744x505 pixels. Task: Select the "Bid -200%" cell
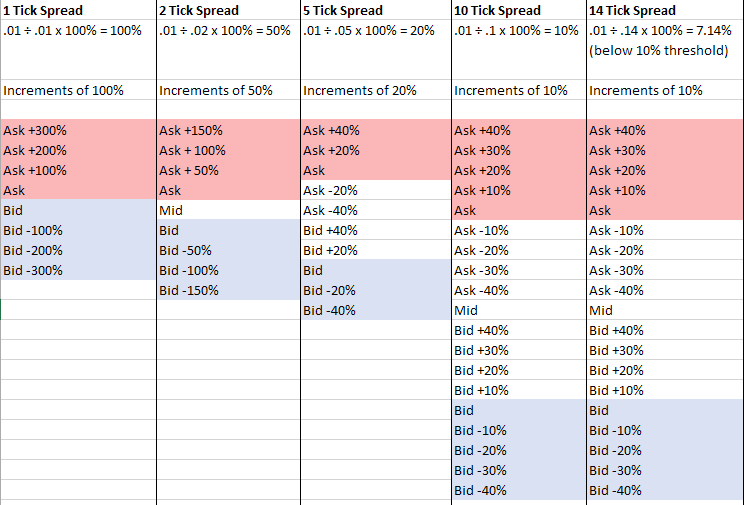pyautogui.click(x=33, y=250)
